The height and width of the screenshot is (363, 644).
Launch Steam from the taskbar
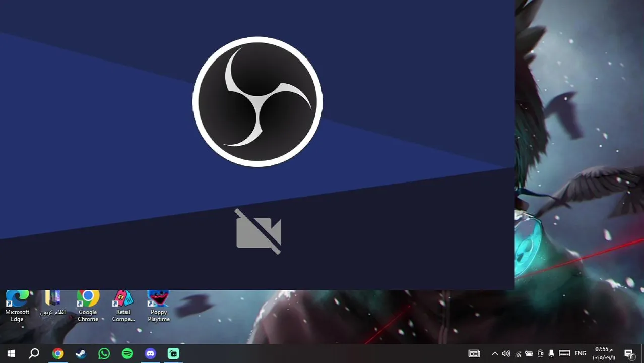coord(81,353)
